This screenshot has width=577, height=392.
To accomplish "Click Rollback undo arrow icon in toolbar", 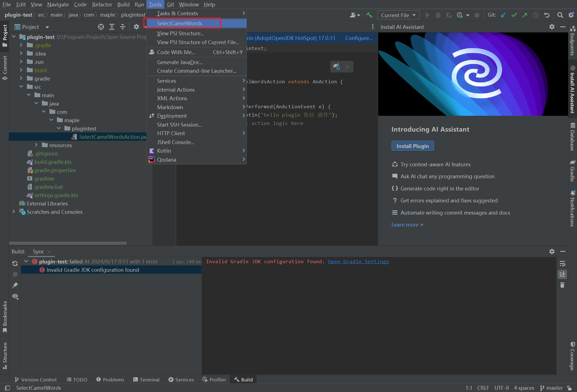I will click(x=547, y=15).
